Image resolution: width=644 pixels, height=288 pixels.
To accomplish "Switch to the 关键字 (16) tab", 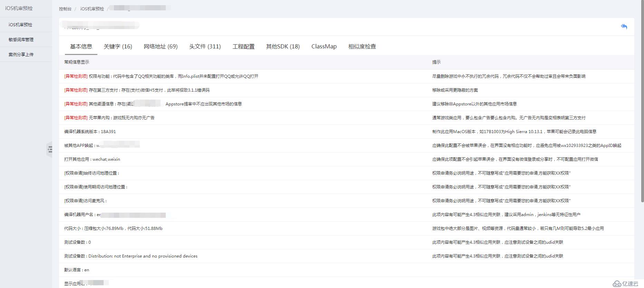I will point(118,46).
